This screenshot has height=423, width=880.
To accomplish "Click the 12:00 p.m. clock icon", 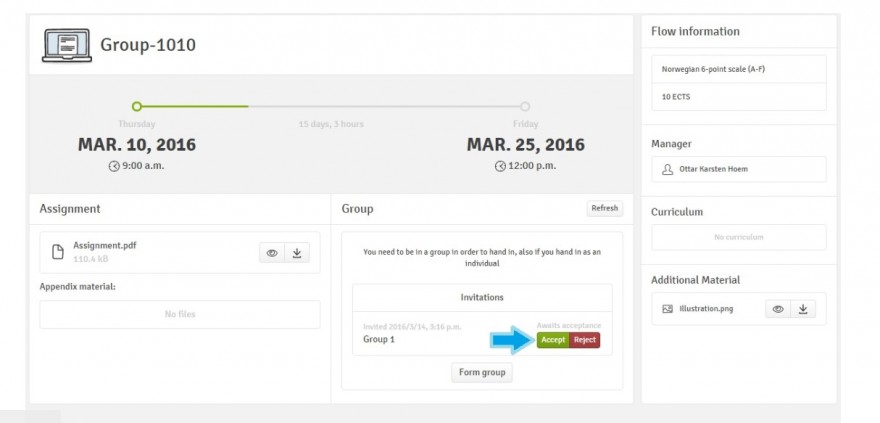I will pyautogui.click(x=500, y=165).
